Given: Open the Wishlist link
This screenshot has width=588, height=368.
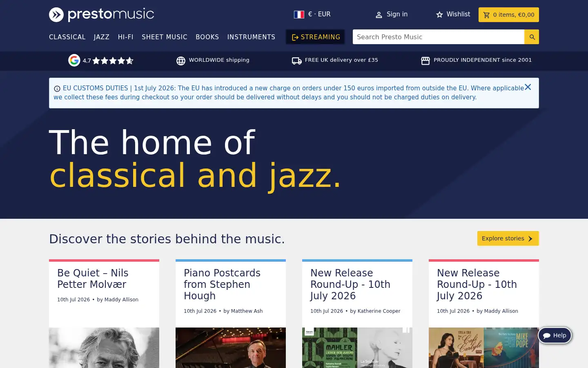Looking at the screenshot, I should [453, 14].
